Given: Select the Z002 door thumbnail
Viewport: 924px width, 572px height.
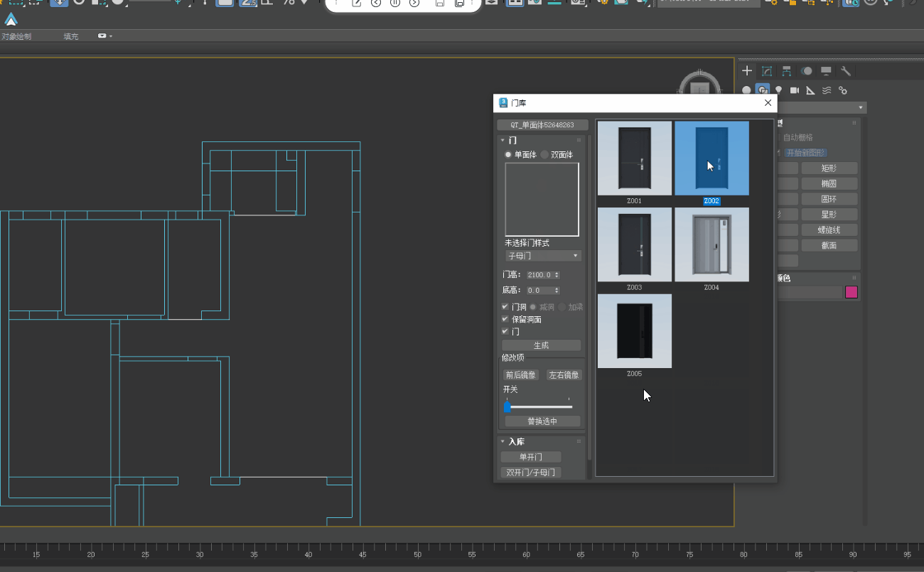Looking at the screenshot, I should pyautogui.click(x=711, y=158).
